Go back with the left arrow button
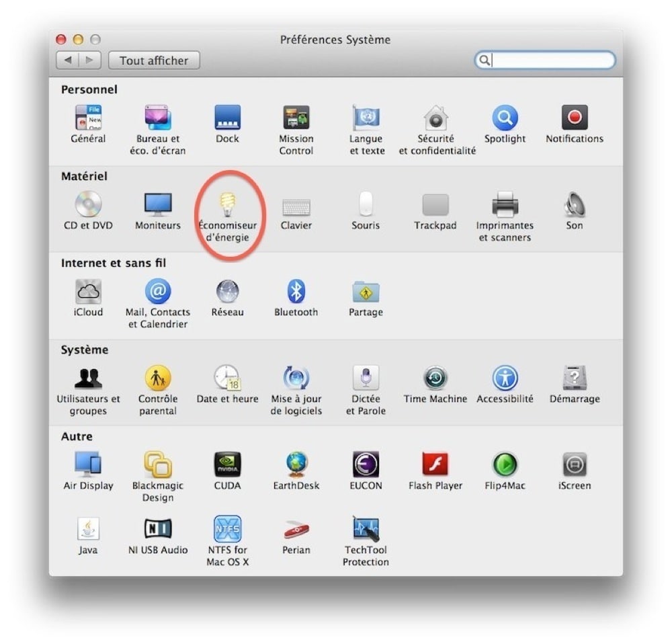Image resolution: width=672 pixels, height=644 pixels. (67, 61)
